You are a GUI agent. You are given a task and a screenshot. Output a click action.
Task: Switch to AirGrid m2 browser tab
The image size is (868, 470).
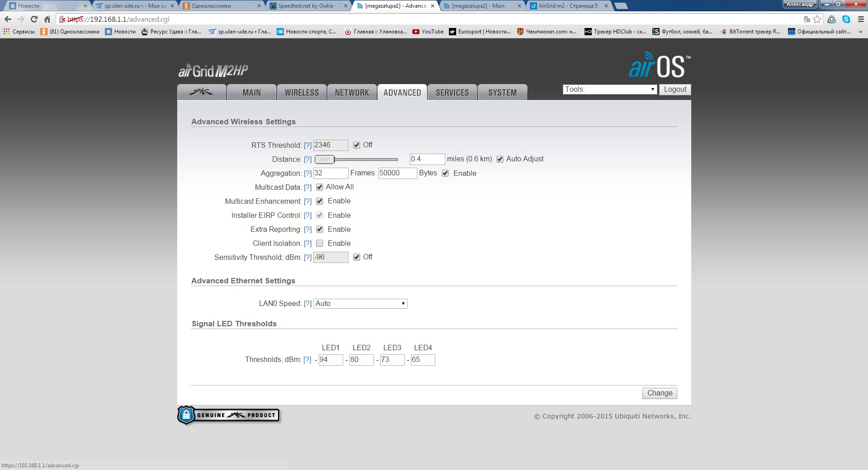(568, 6)
